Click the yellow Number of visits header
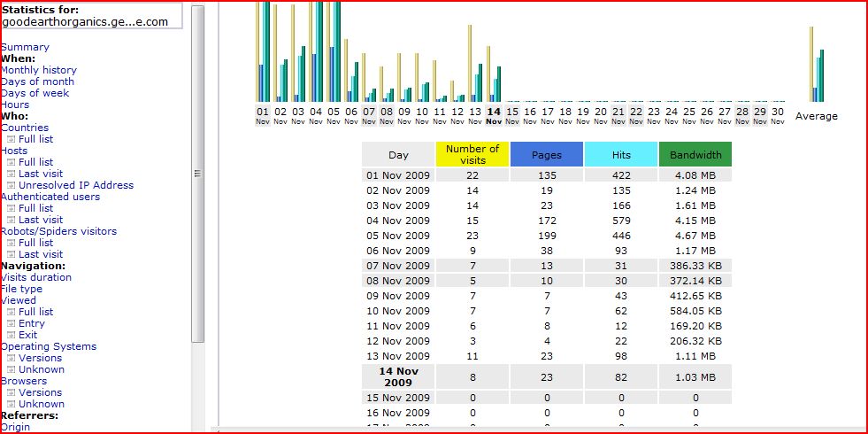This screenshot has height=434, width=868. click(x=472, y=155)
